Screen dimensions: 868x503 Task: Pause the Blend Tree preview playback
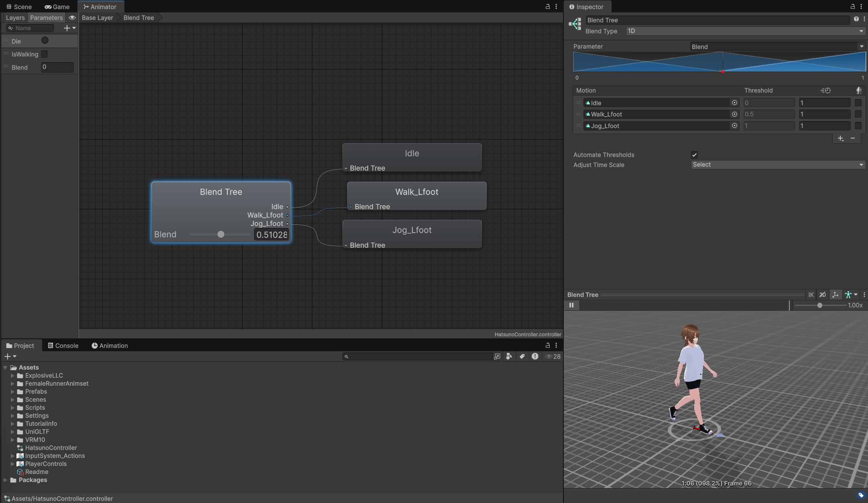[571, 305]
